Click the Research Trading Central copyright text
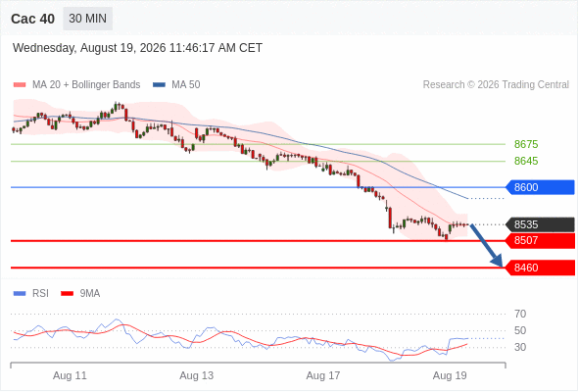 (x=496, y=85)
